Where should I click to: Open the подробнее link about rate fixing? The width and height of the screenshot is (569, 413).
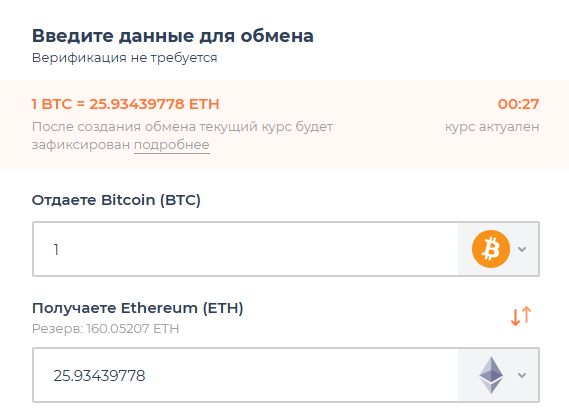coord(172,145)
